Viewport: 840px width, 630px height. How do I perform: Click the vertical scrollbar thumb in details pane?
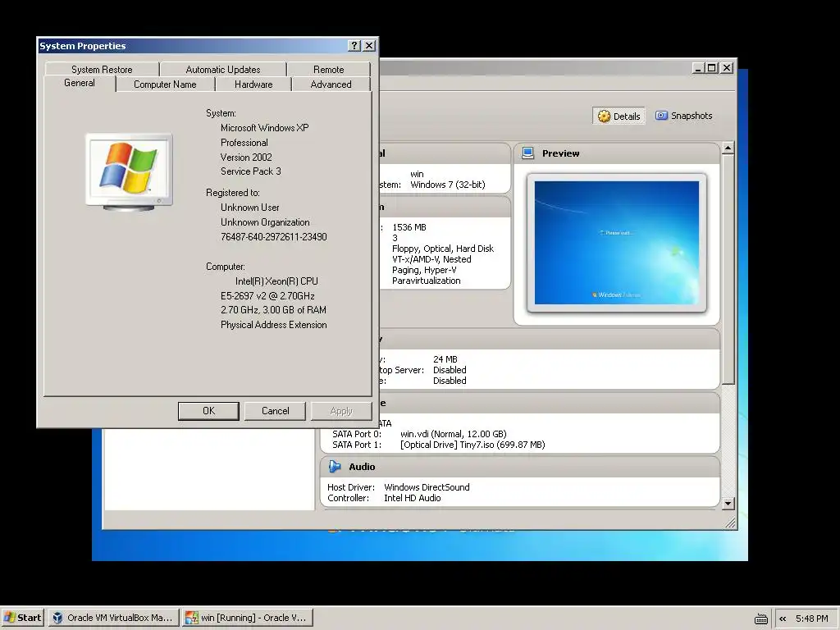click(x=728, y=269)
